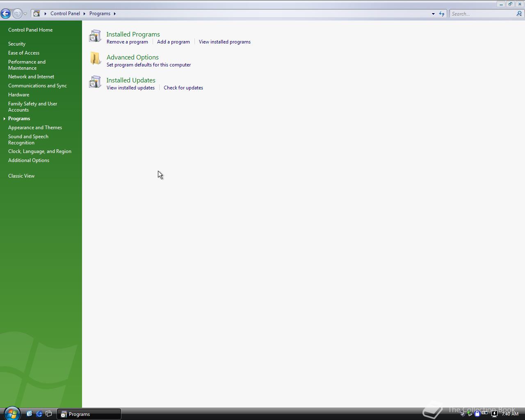Minimize the Programs window
Image resolution: width=525 pixels, height=420 pixels.
coord(501,4)
